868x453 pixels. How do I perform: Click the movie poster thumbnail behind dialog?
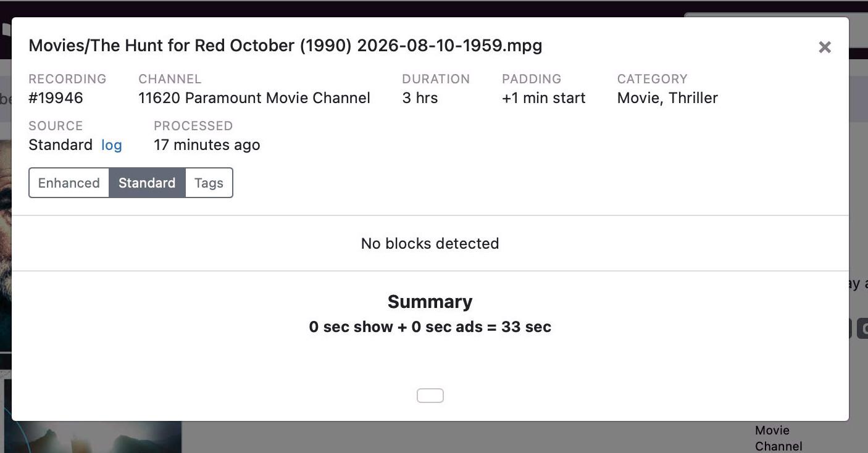(6, 246)
